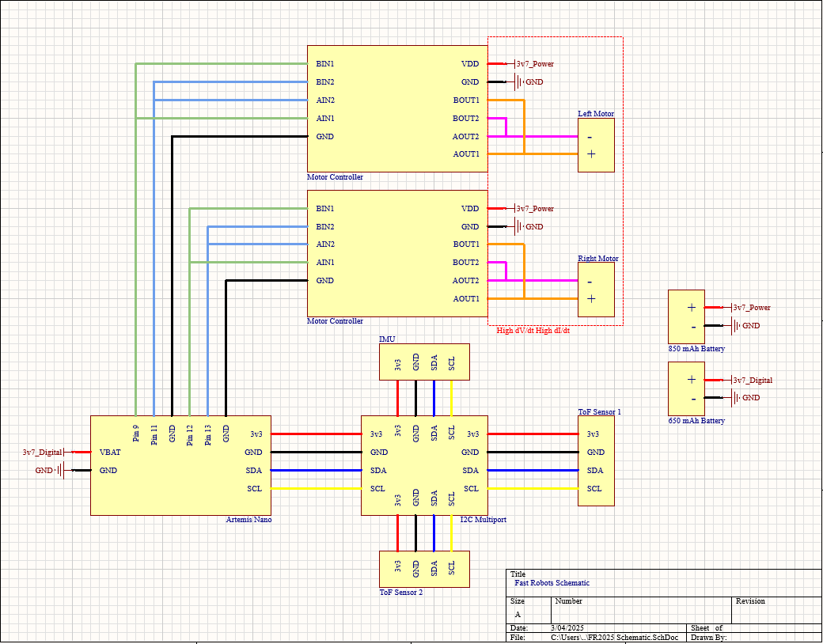This screenshot has height=644, width=823.
Task: Select the Pin 13 label on Artemis Nano
Action: point(208,434)
